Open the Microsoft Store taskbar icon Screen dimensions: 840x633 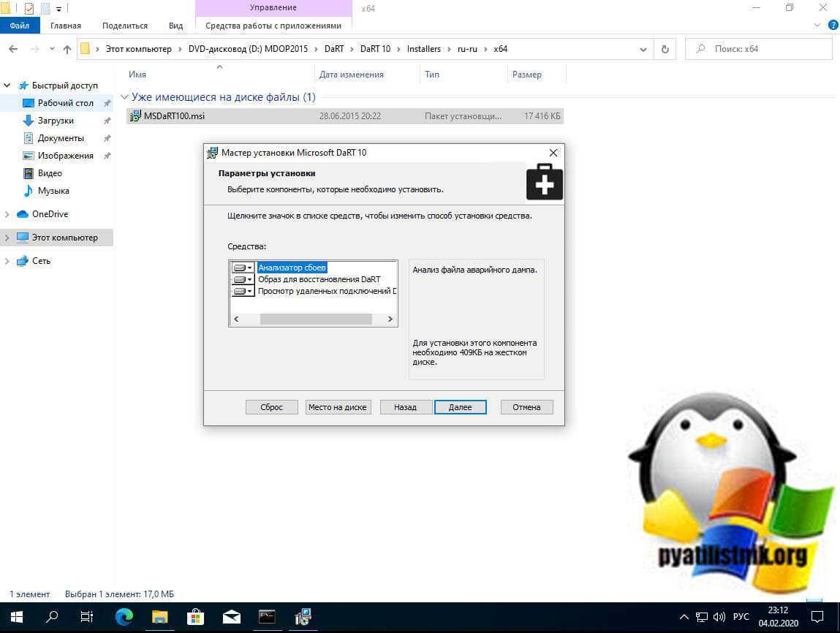coord(196,616)
